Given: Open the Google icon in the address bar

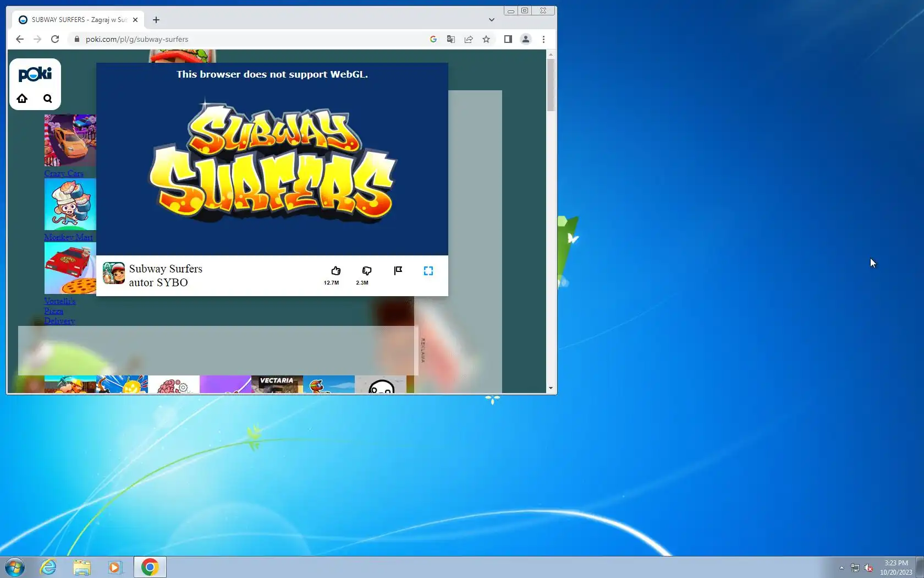Looking at the screenshot, I should pos(433,39).
